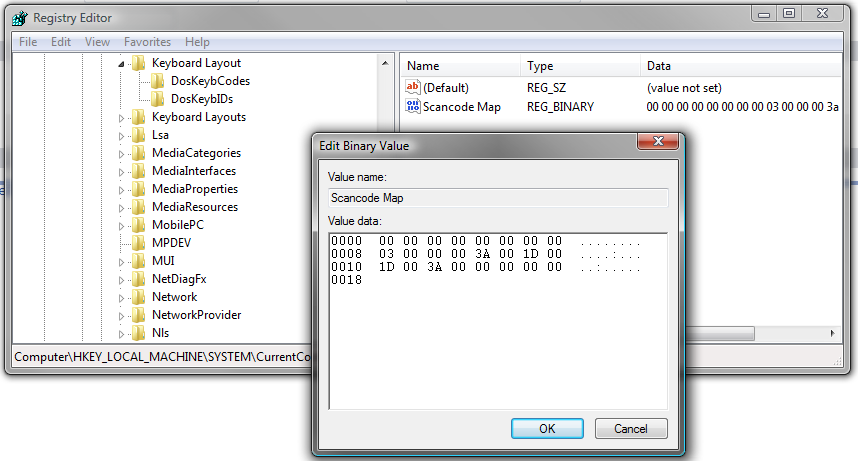Click the registry path in status bar
Image resolution: width=858 pixels, height=461 pixels.
tap(163, 357)
